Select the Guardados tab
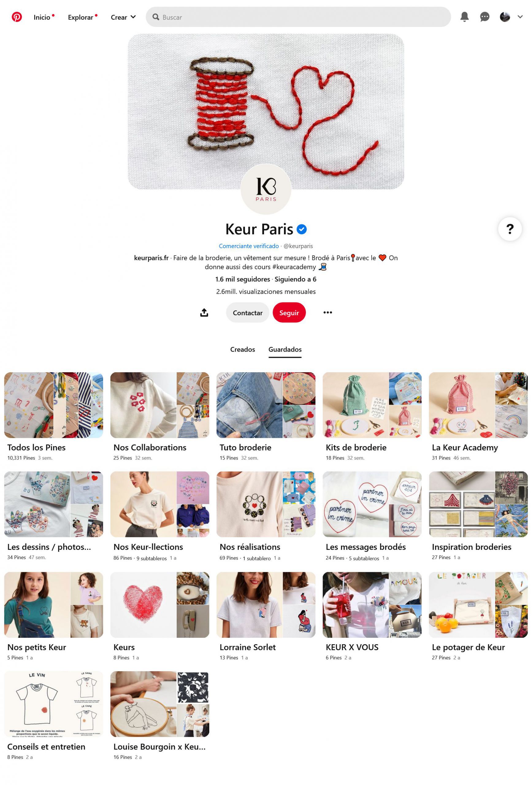 (x=285, y=349)
